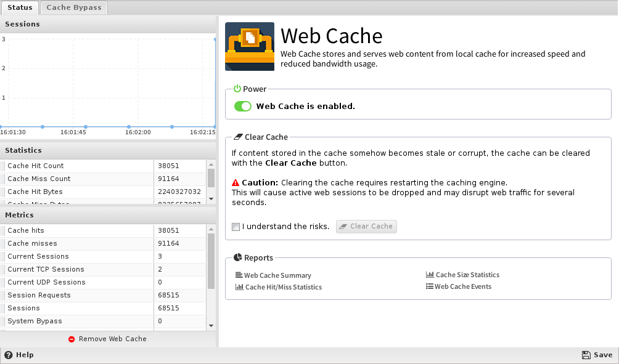Select the Status tab
Viewport: 619px width, 364px height.
(20, 7)
